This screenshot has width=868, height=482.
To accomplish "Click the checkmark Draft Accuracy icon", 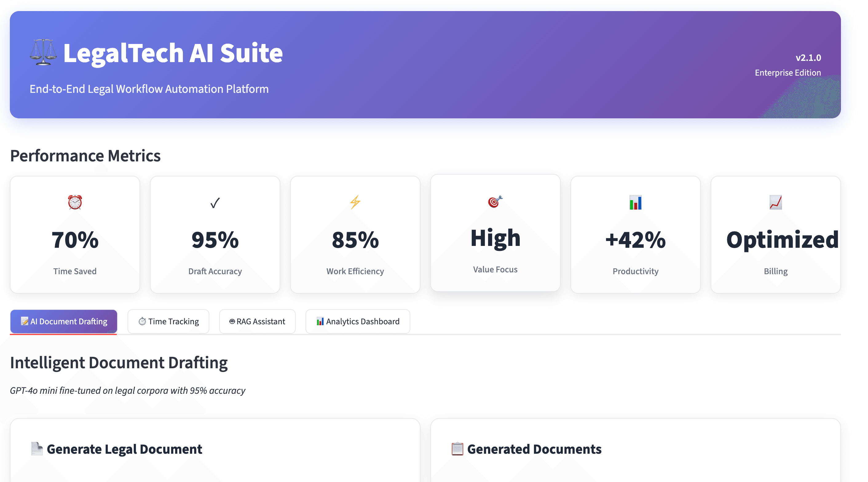I will point(215,203).
